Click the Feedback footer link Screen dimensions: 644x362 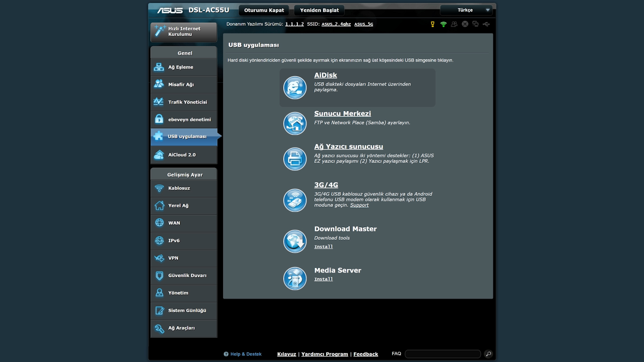(x=366, y=354)
